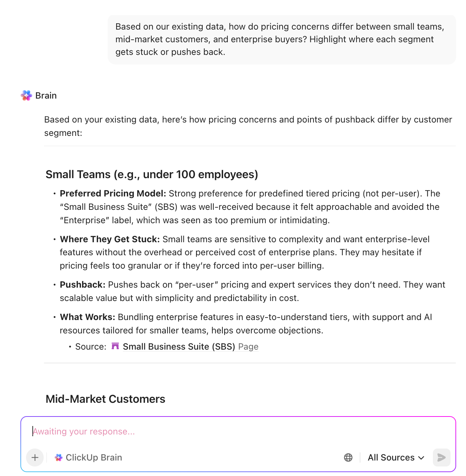Open the ClickUp Brain model selector

[x=88, y=457]
